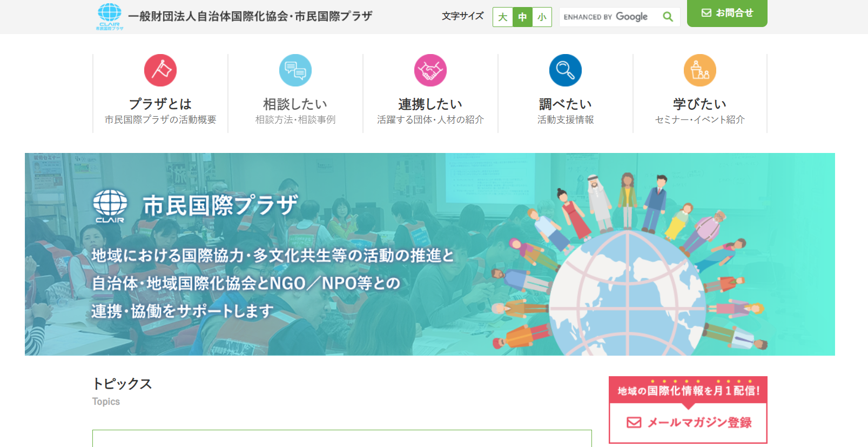Click the 活動支援情報 subtitle
This screenshot has height=447, width=868.
566,119
